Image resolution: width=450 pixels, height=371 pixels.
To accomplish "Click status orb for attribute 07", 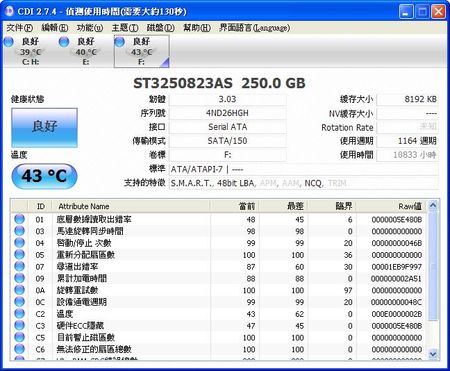I will 20,266.
